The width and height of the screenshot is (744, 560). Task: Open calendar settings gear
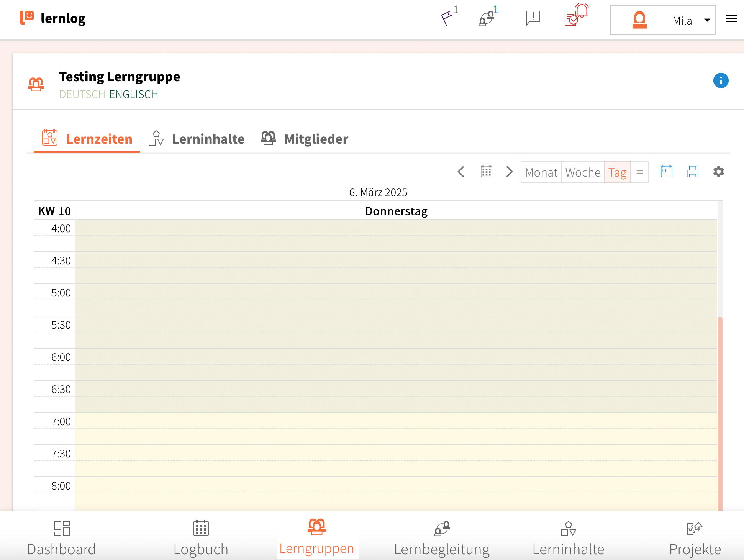(718, 172)
